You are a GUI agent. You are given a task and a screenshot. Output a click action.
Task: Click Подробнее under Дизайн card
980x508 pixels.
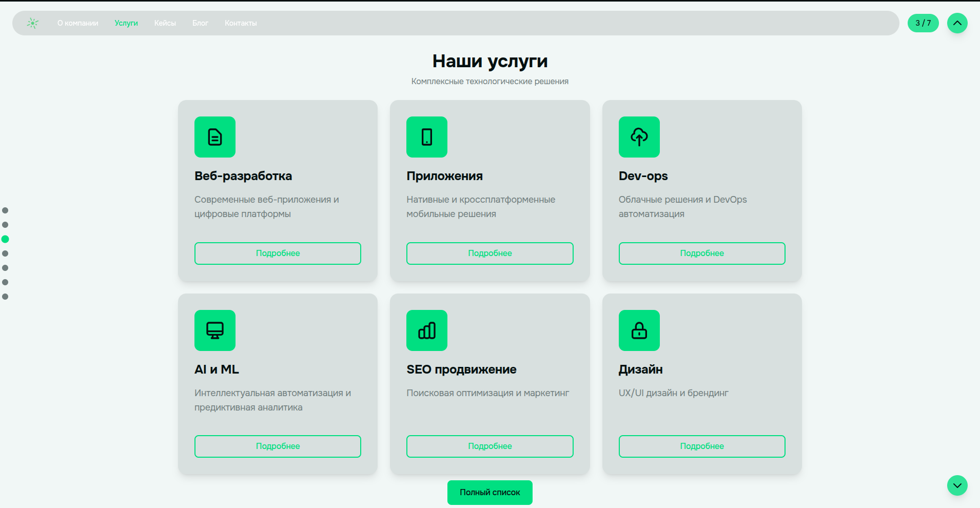click(701, 446)
